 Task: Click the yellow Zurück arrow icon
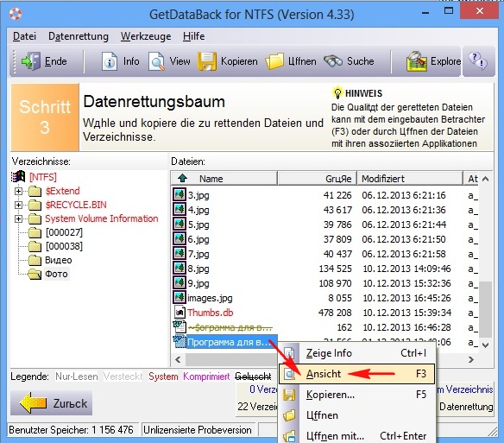click(33, 402)
